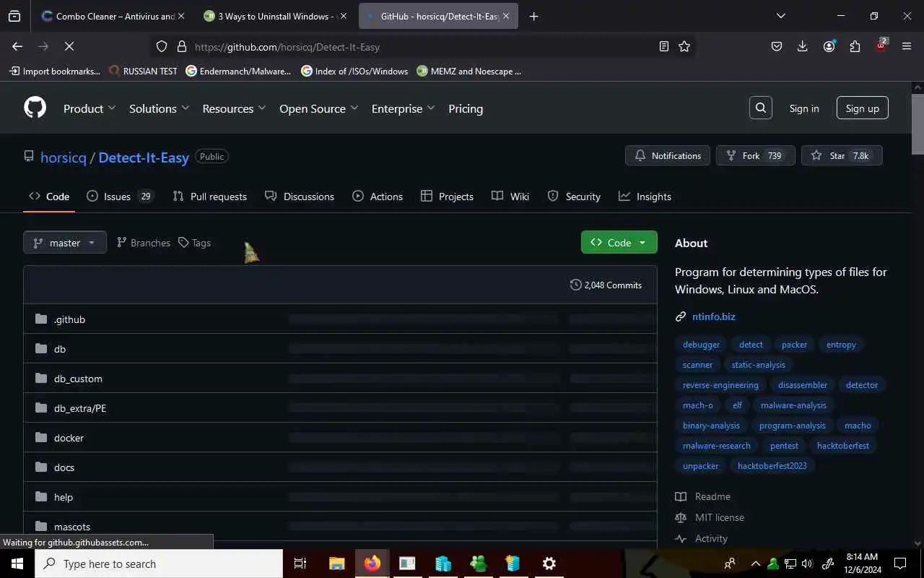Bookmark this page with the star icon
924x578 pixels.
[684, 46]
